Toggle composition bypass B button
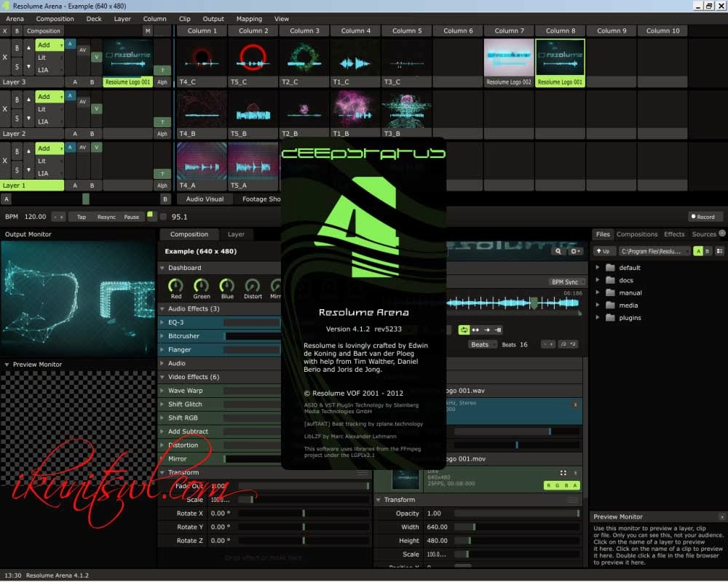This screenshot has width=728, height=582. [17, 31]
